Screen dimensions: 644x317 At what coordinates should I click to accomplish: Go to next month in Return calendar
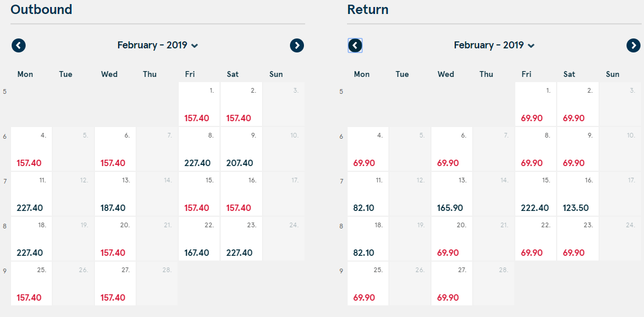634,45
